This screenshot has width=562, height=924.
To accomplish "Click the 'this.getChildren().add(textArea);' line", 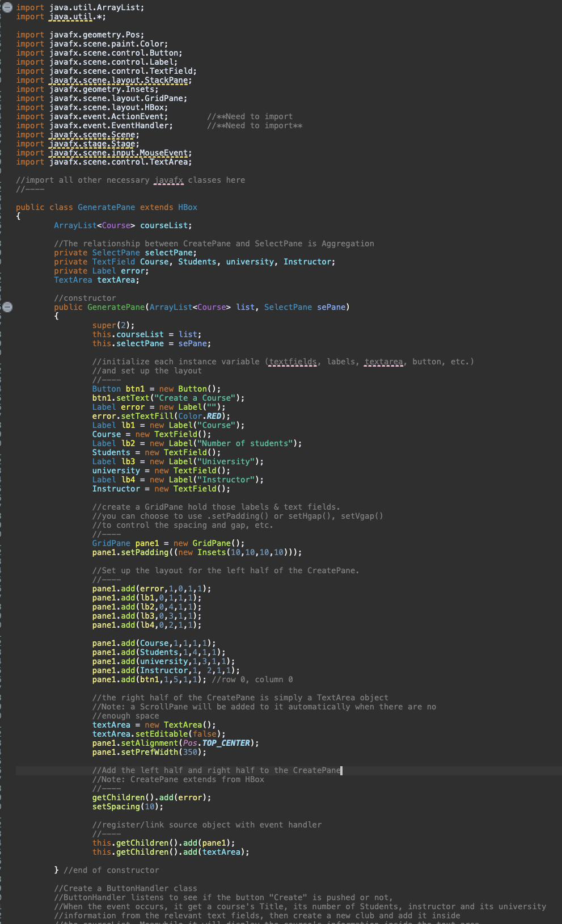I will [171, 852].
